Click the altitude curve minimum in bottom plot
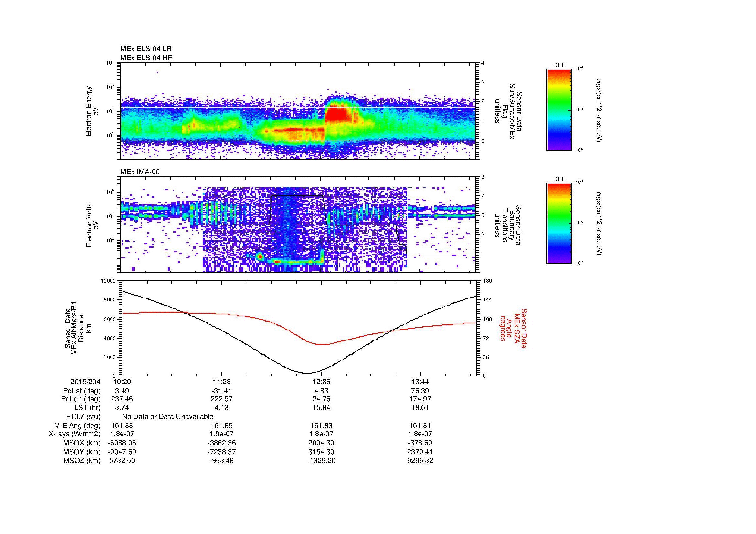 click(x=307, y=373)
